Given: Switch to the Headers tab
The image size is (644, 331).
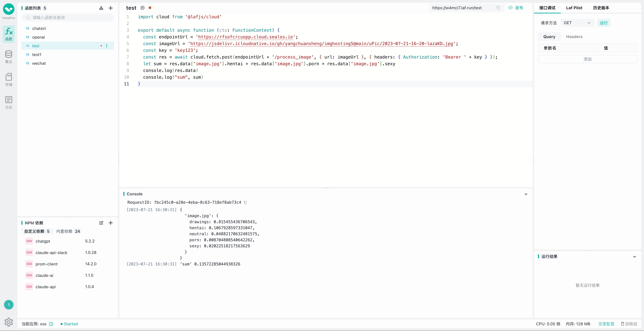Looking at the screenshot, I should pyautogui.click(x=574, y=37).
